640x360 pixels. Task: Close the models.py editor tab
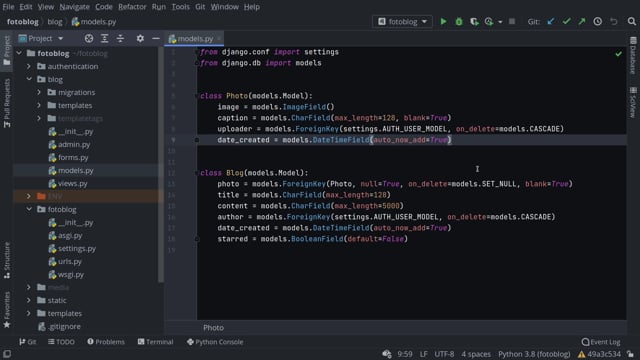(x=219, y=38)
